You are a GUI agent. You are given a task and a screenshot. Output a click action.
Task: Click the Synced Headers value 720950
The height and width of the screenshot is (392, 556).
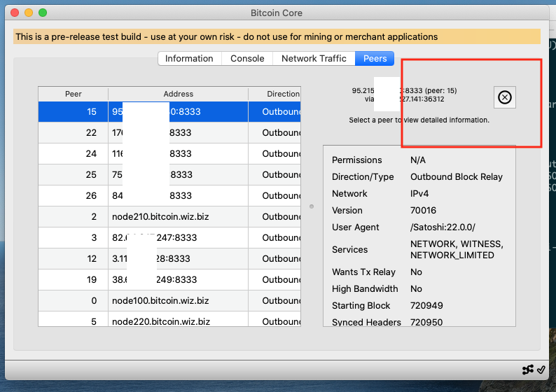click(x=426, y=322)
